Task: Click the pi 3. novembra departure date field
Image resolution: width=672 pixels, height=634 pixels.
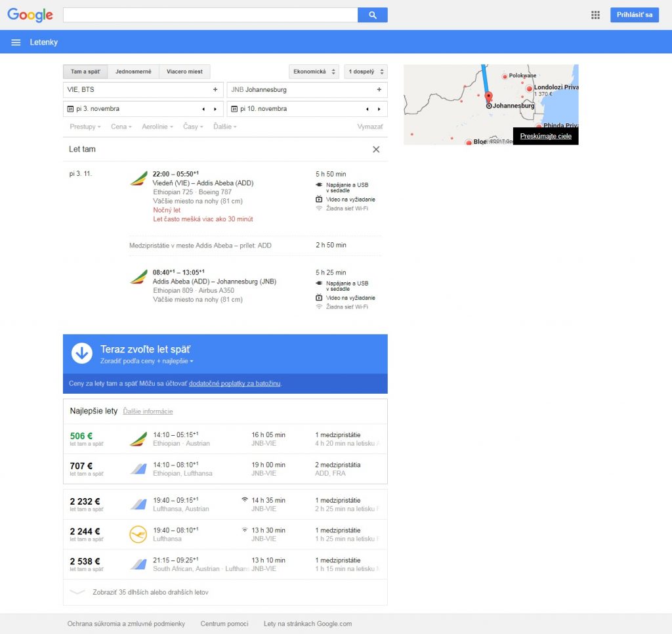Action: (x=143, y=109)
